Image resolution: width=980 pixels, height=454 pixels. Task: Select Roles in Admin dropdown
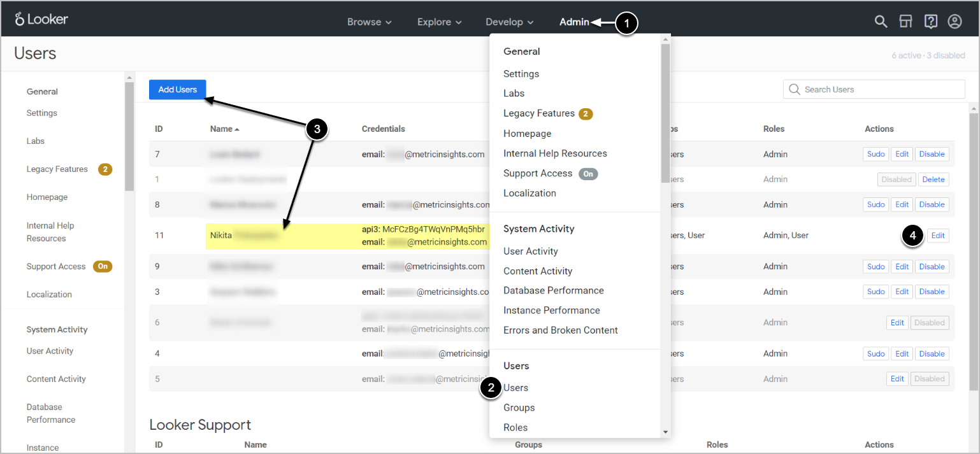(515, 427)
